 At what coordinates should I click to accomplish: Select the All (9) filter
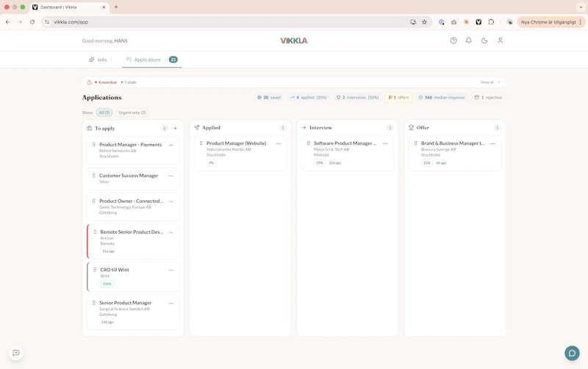pyautogui.click(x=104, y=112)
